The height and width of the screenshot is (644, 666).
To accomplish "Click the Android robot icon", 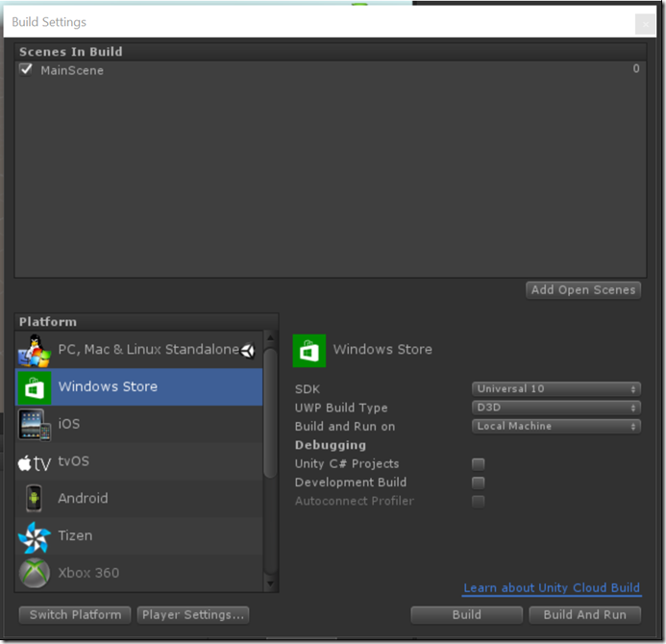I will click(35, 499).
